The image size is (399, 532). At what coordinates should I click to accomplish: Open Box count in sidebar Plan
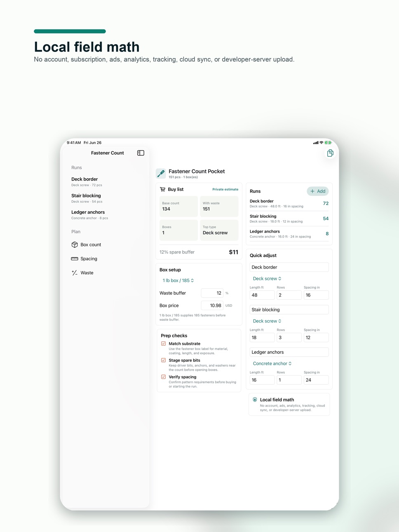coord(86,245)
